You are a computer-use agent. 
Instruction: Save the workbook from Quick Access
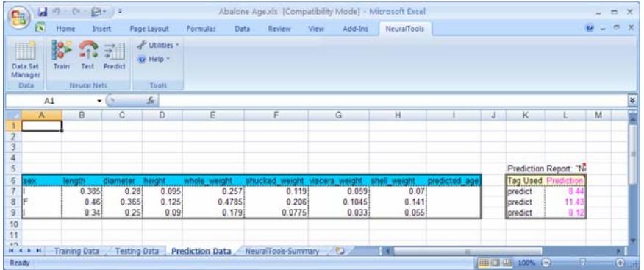(x=42, y=12)
